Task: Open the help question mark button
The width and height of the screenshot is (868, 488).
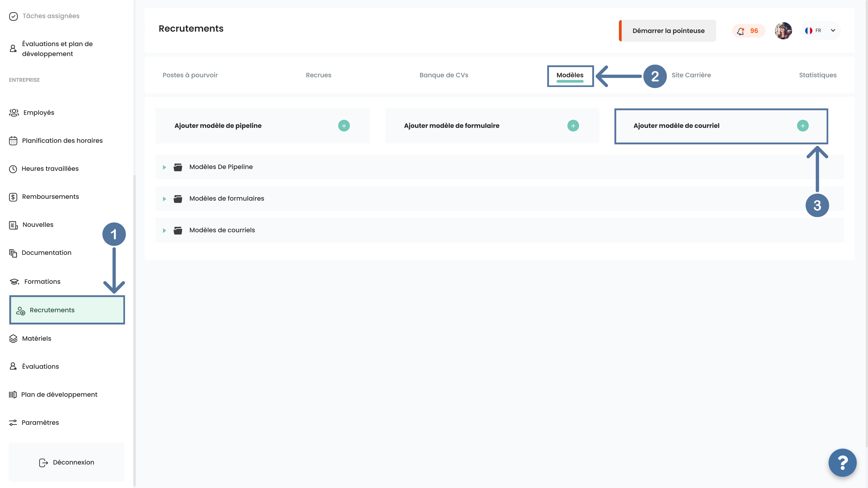Action: 842,463
